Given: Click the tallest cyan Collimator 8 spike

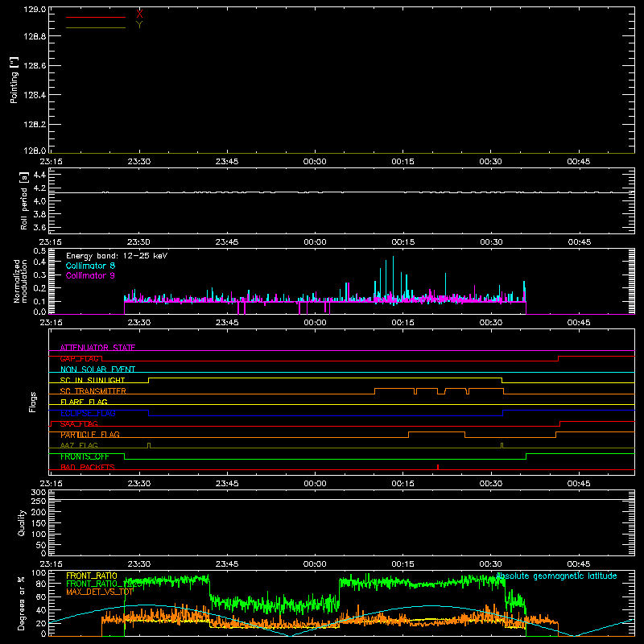Looking at the screenshot, I should click(393, 279).
